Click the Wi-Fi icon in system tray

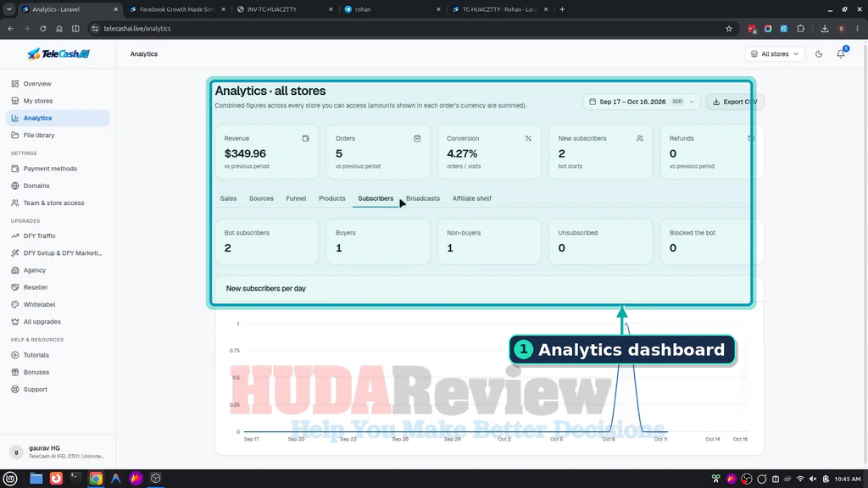800,480
